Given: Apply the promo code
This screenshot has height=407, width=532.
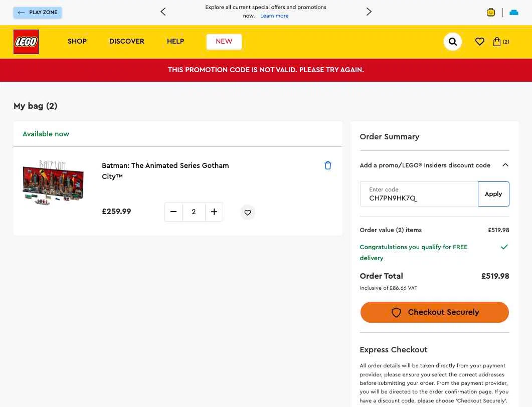Looking at the screenshot, I should click(493, 194).
